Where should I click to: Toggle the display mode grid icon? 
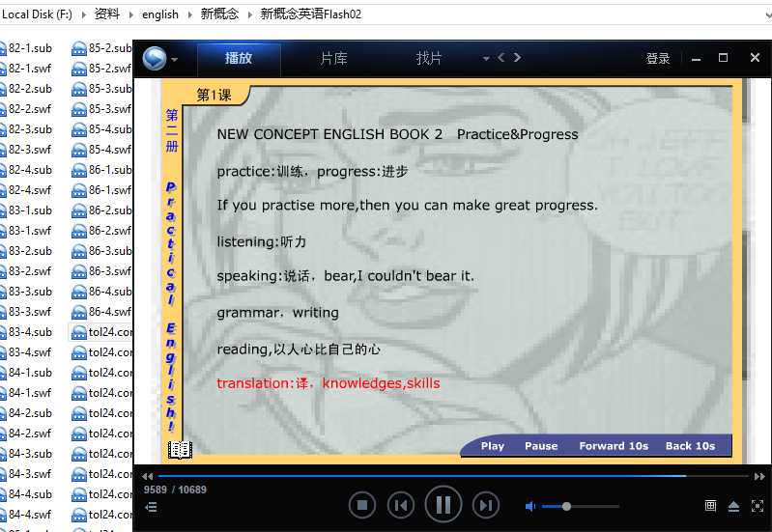710,505
